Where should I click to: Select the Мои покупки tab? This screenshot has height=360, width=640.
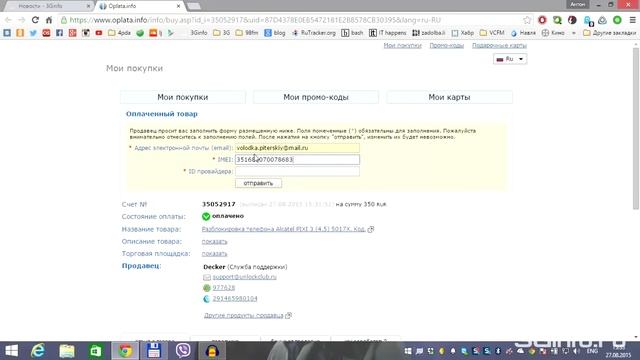183,97
